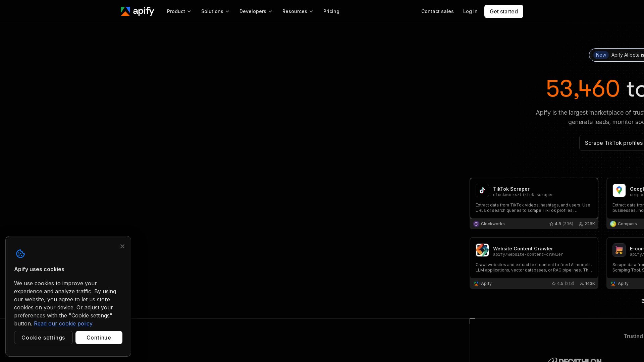Screen dimensions: 644x362
Task: Click the blue cookie icon in the banner
Action: (x=20, y=254)
